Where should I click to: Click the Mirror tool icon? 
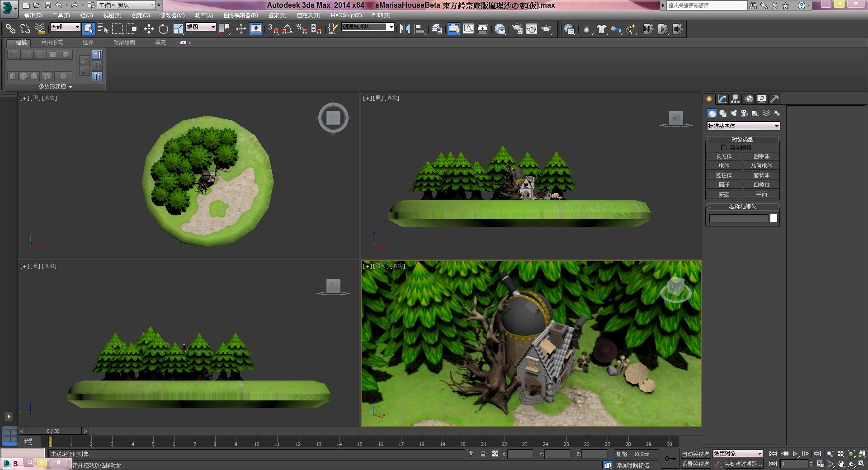[x=405, y=29]
